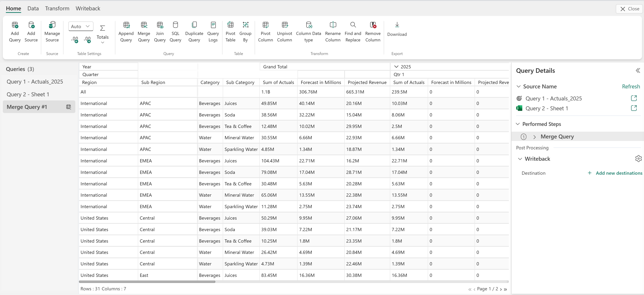This screenshot has height=295, width=644.
Task: Open Query 2 - Sheet 1 source link icon
Action: point(634,108)
